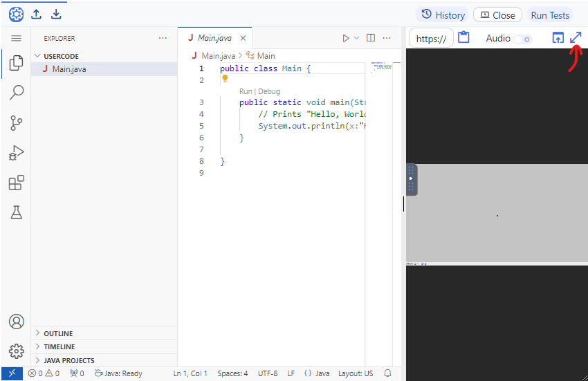The height and width of the screenshot is (381, 588).
Task: Open the Testing flask icon
Action: point(16,213)
